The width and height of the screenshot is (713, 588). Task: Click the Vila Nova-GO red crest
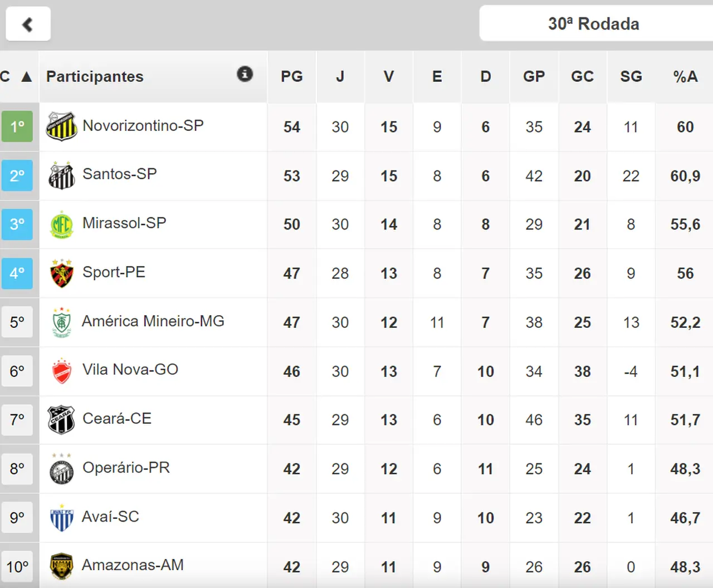click(x=61, y=371)
